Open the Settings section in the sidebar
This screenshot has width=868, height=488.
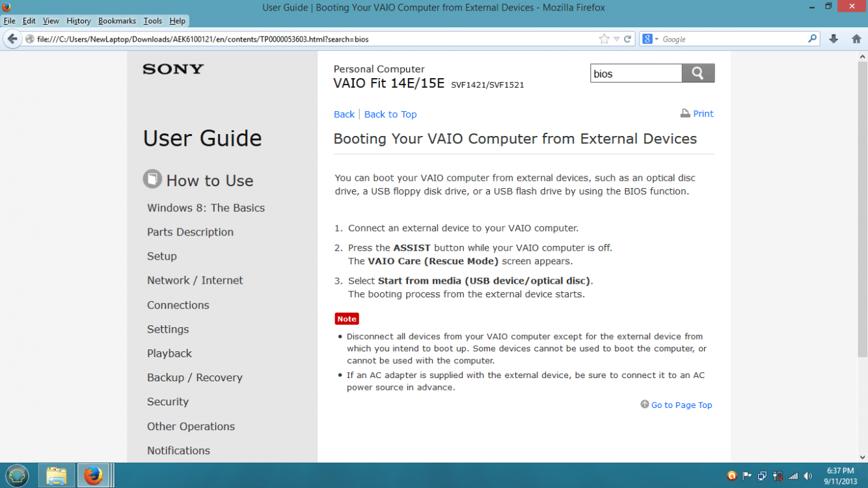168,329
